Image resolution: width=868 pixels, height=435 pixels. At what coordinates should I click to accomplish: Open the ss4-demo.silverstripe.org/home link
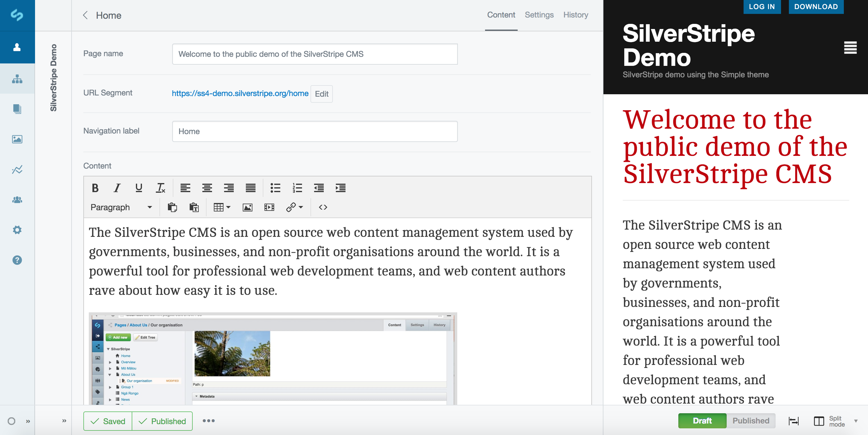point(240,93)
